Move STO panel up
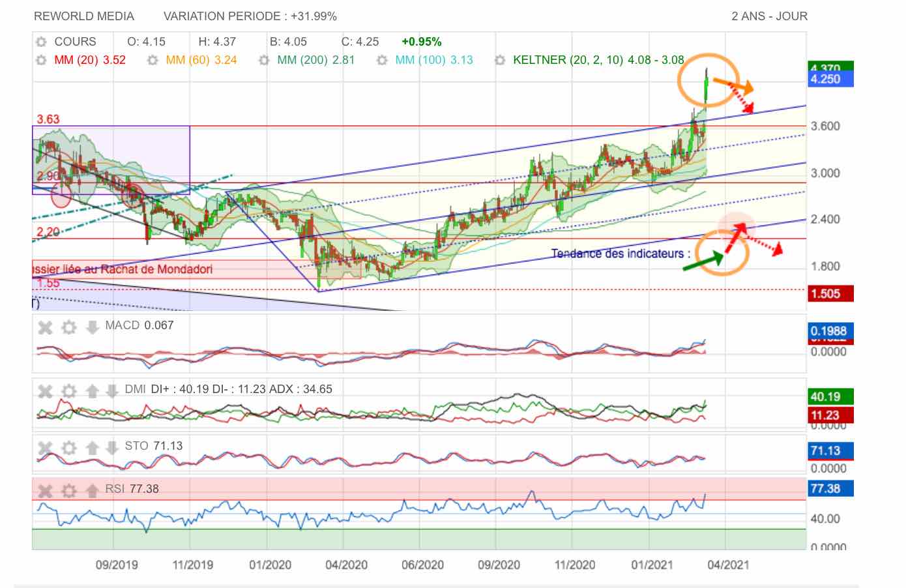 tap(92, 448)
